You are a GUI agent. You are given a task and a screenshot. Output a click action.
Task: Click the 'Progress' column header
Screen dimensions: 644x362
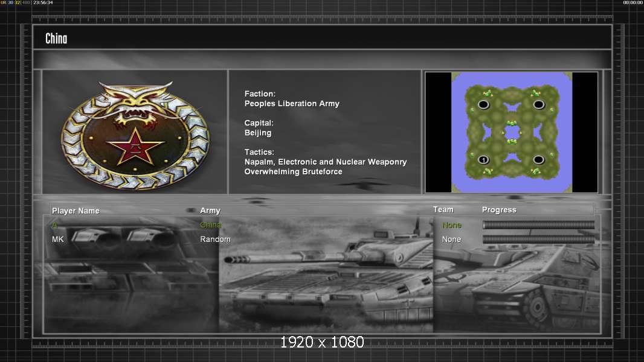(x=499, y=210)
